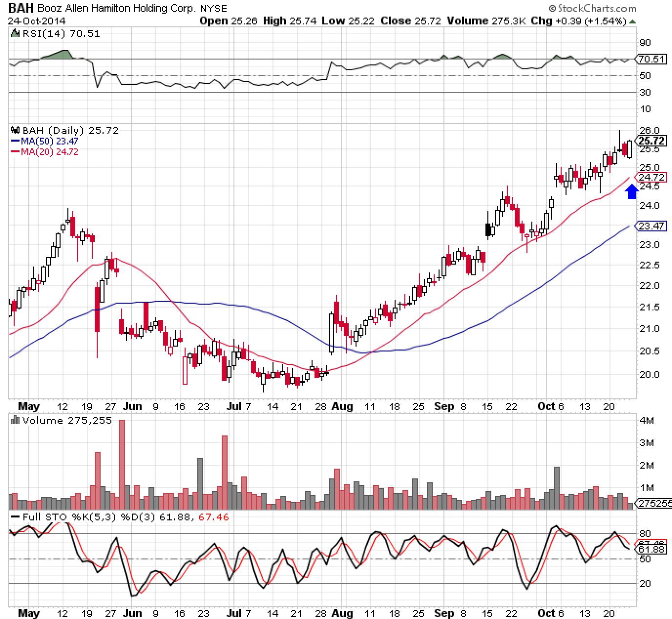Viewport: 672px width, 619px height.
Task: Click the 90 label on the RSI axis
Action: coord(645,42)
